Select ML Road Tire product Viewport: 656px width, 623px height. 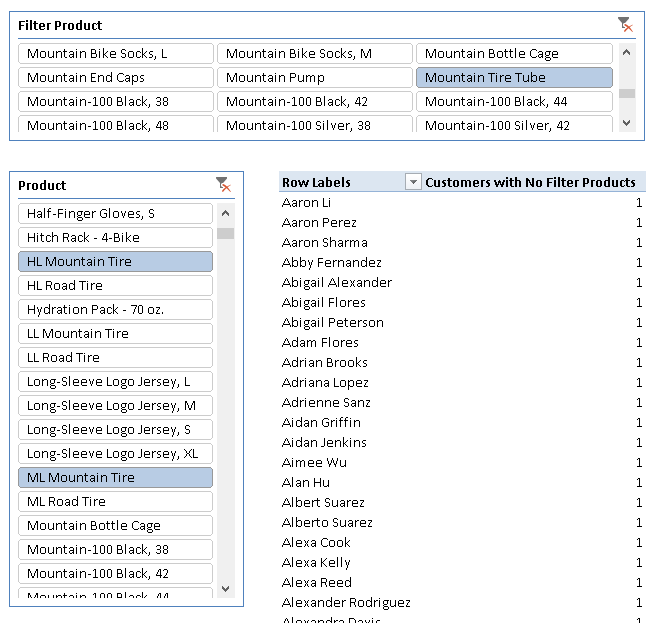click(115, 501)
